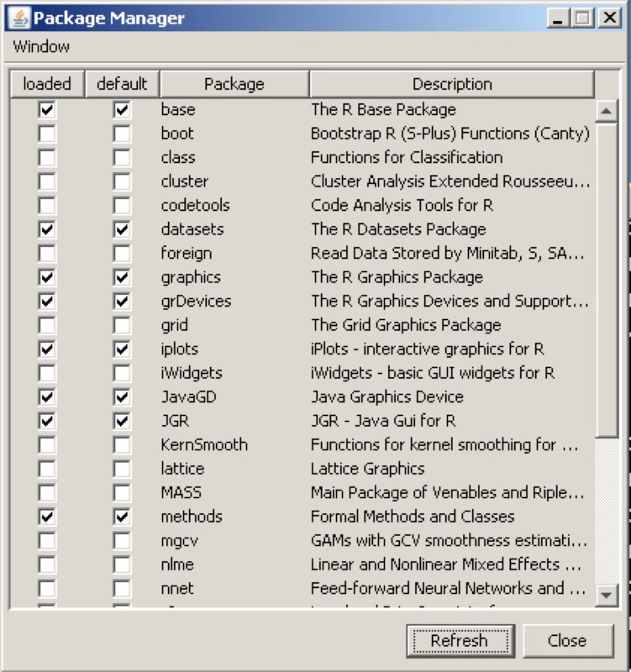Select the nnet package name
This screenshot has width=631, height=672.
click(177, 590)
